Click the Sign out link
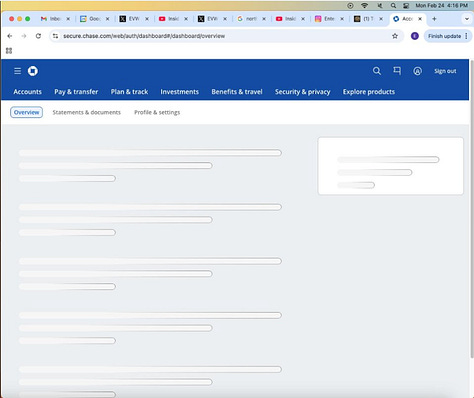The height and width of the screenshot is (398, 474). tap(445, 71)
